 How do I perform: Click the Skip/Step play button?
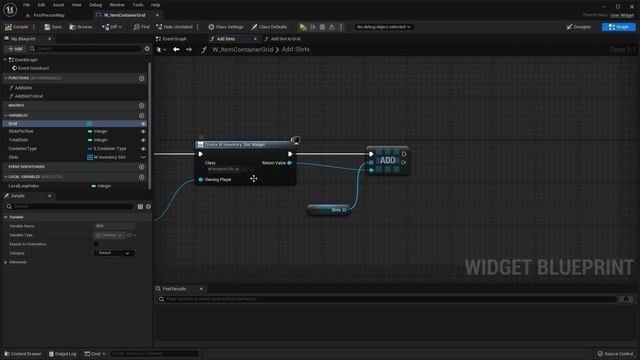pos(313,27)
